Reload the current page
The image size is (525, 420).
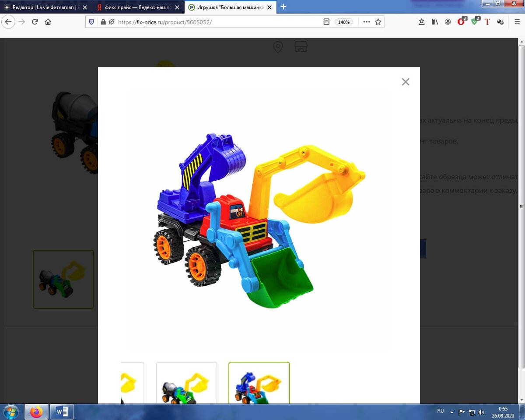tap(35, 22)
